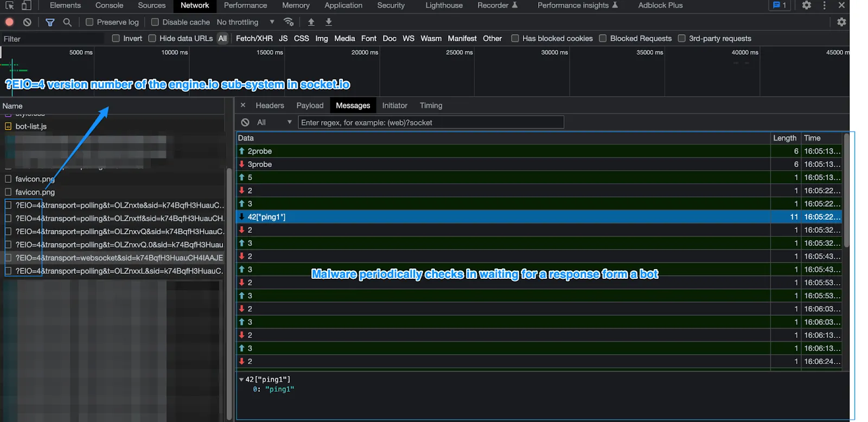Clear the network log

27,22
